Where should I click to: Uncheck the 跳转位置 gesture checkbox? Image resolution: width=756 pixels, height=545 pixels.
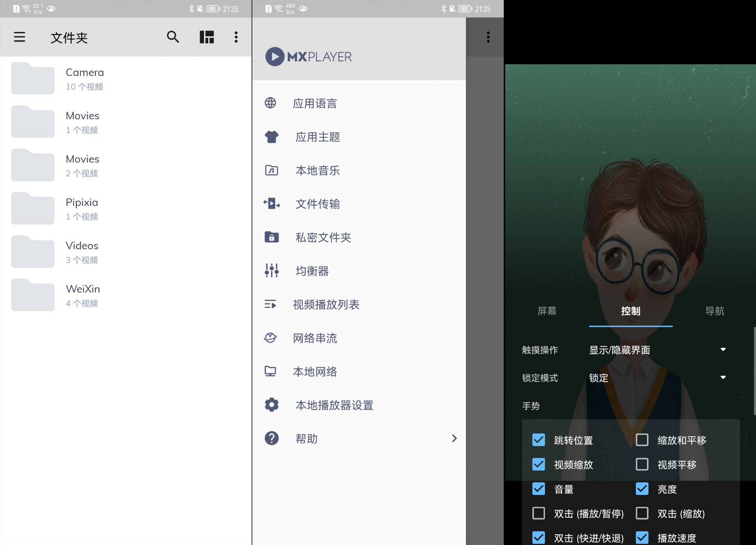tap(539, 440)
